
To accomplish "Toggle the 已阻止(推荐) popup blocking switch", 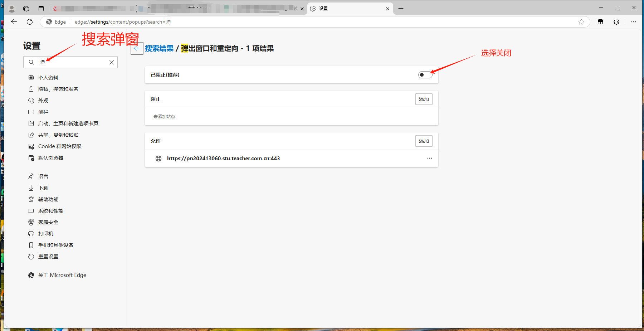I will point(425,75).
